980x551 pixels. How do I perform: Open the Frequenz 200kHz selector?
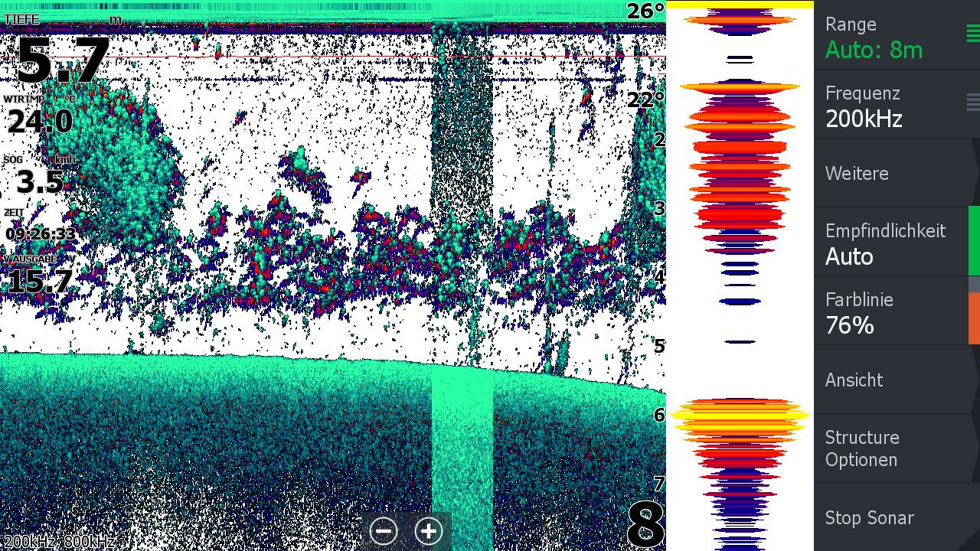tap(888, 106)
